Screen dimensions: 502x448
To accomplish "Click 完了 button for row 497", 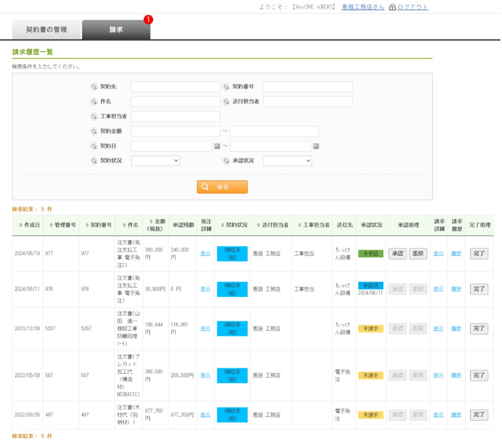I will (x=479, y=415).
